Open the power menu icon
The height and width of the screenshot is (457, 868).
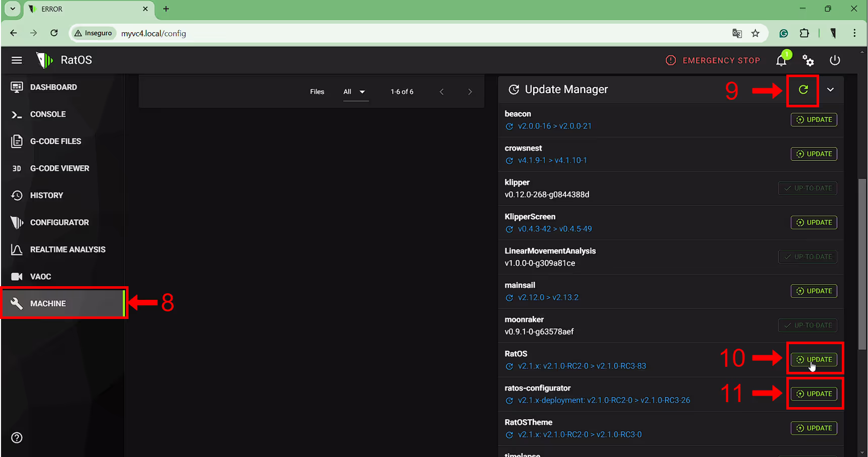point(835,60)
